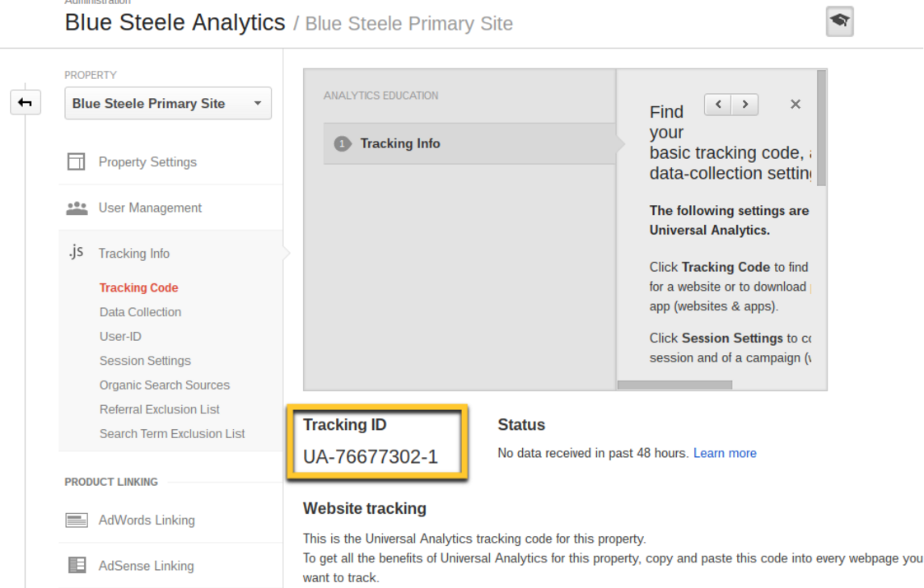Open Referral Exclusion List
Viewport: 924px width, 588px height.
159,409
